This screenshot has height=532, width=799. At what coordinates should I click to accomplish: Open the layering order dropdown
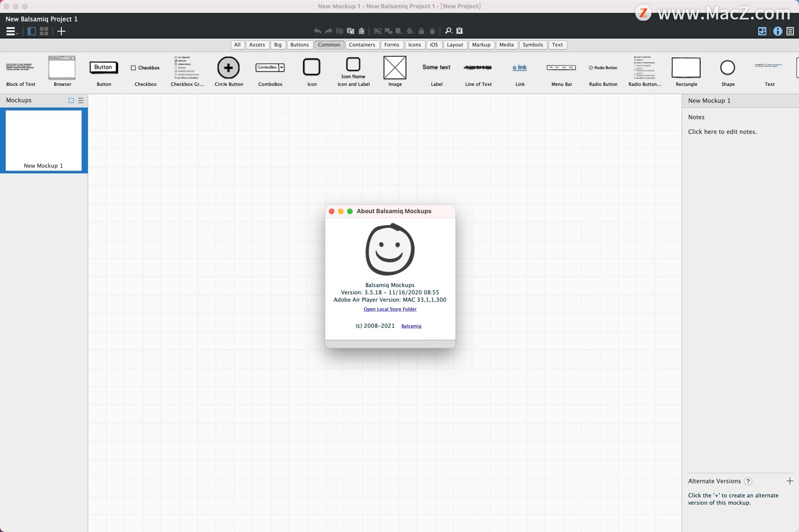(399, 31)
